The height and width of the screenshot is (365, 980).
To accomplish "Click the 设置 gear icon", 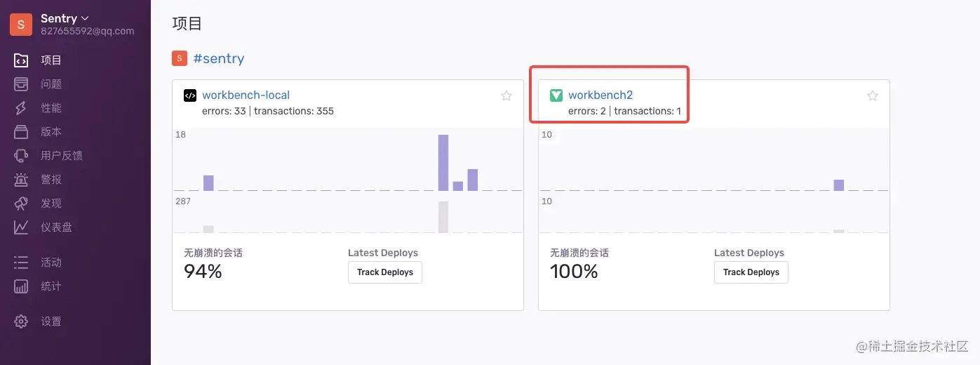I will coord(21,321).
